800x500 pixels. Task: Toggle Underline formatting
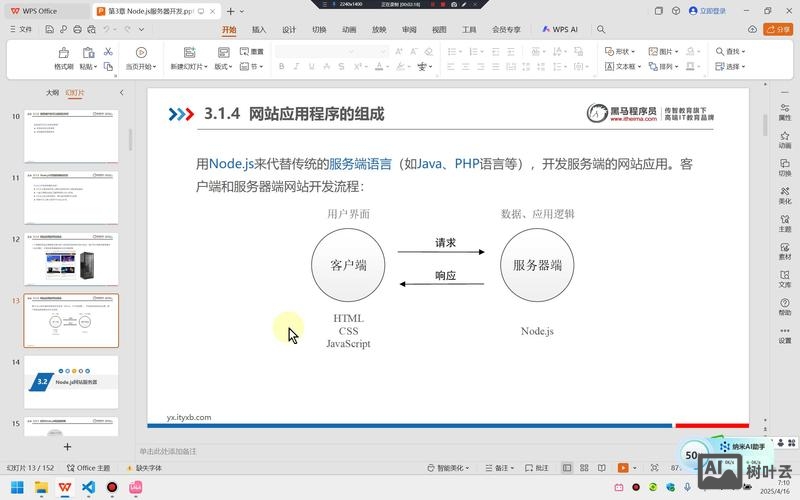[311, 66]
